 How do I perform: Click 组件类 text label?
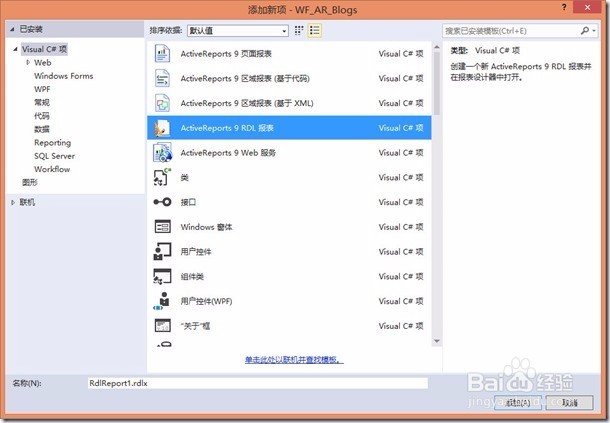point(192,276)
